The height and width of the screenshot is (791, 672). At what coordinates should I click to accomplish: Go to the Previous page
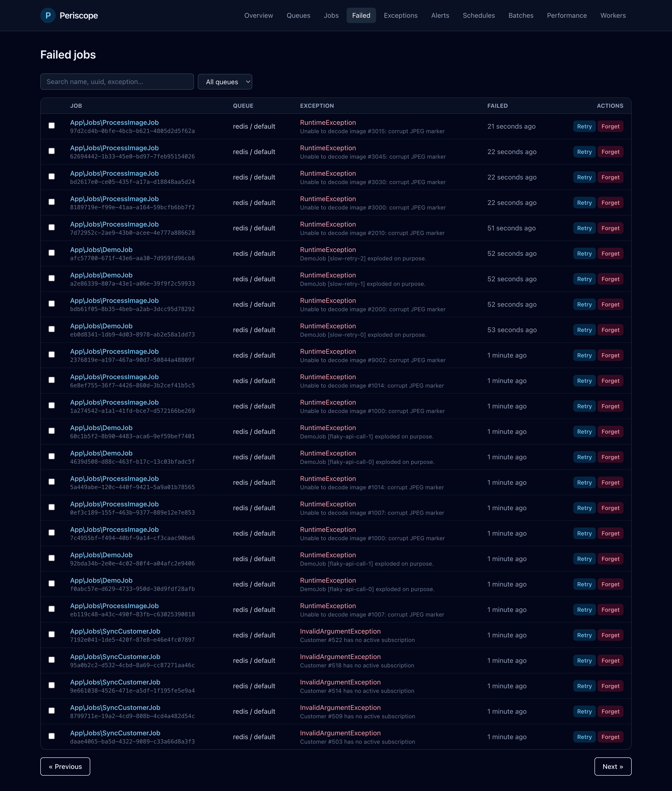pyautogui.click(x=65, y=766)
